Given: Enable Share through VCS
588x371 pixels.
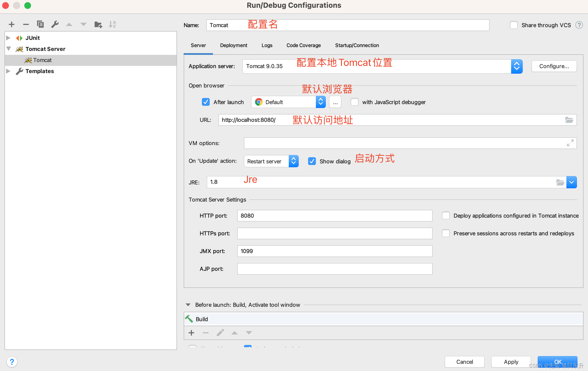Looking at the screenshot, I should tap(514, 25).
